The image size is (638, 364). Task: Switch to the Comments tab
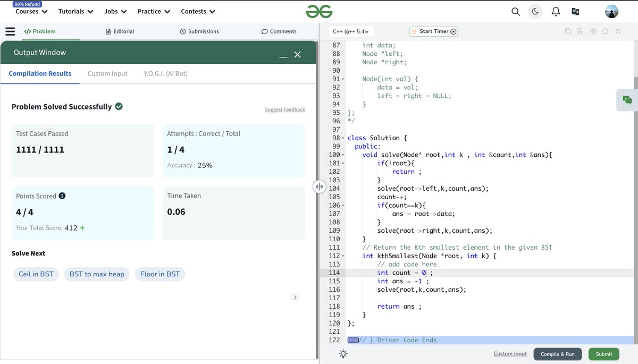[x=279, y=31]
